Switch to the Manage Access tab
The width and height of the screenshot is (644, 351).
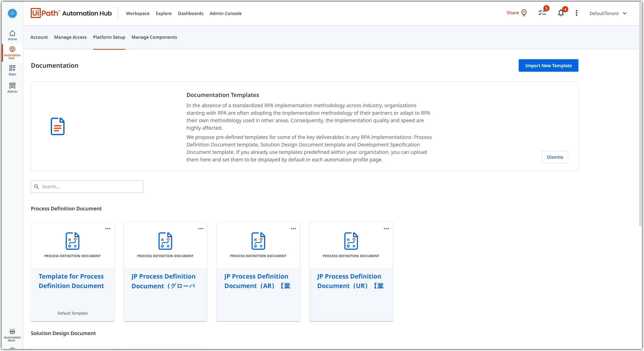tap(71, 37)
